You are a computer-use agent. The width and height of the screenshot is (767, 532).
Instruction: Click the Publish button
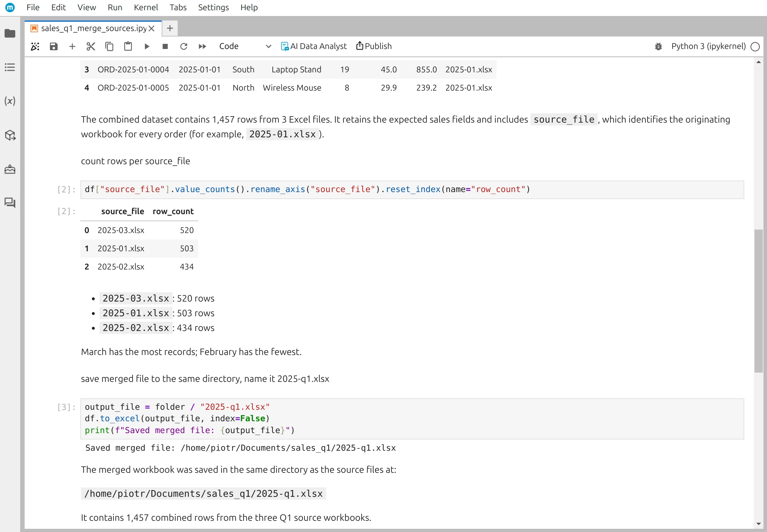[374, 46]
